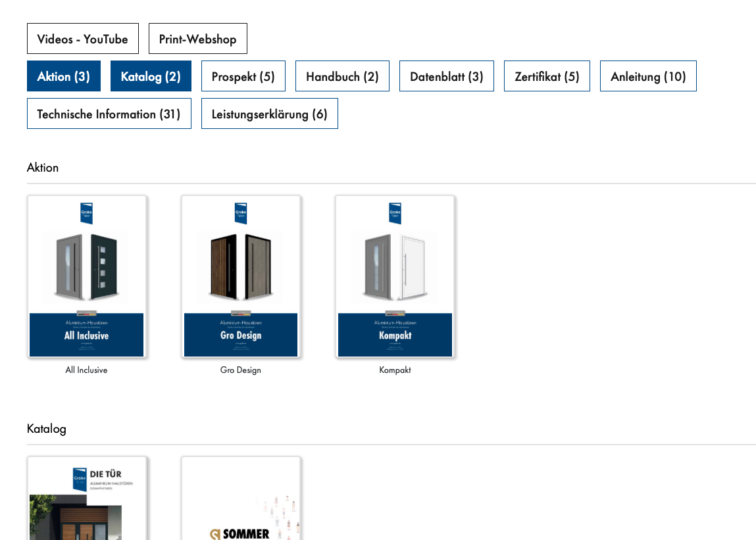756x540 pixels.
Task: Select the Datenblatt (3) filter
Action: pos(447,76)
